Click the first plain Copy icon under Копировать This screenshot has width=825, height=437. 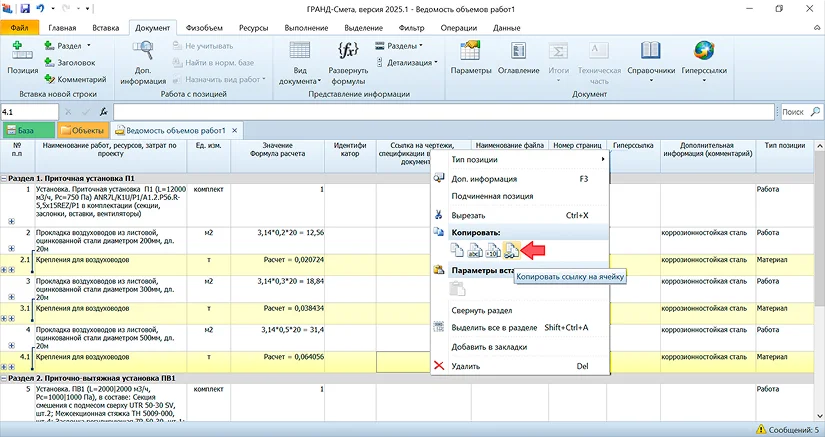point(457,251)
